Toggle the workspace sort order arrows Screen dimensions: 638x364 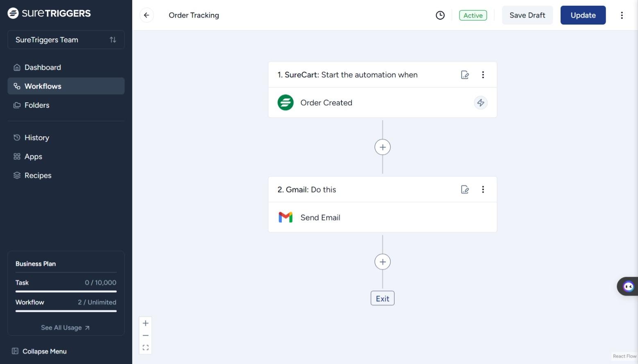[x=113, y=40]
